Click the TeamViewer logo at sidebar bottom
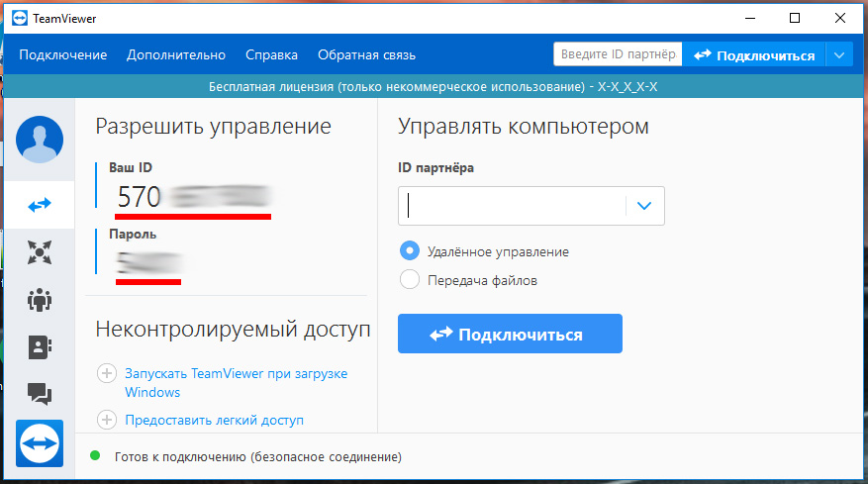The width and height of the screenshot is (868, 484). [x=40, y=443]
